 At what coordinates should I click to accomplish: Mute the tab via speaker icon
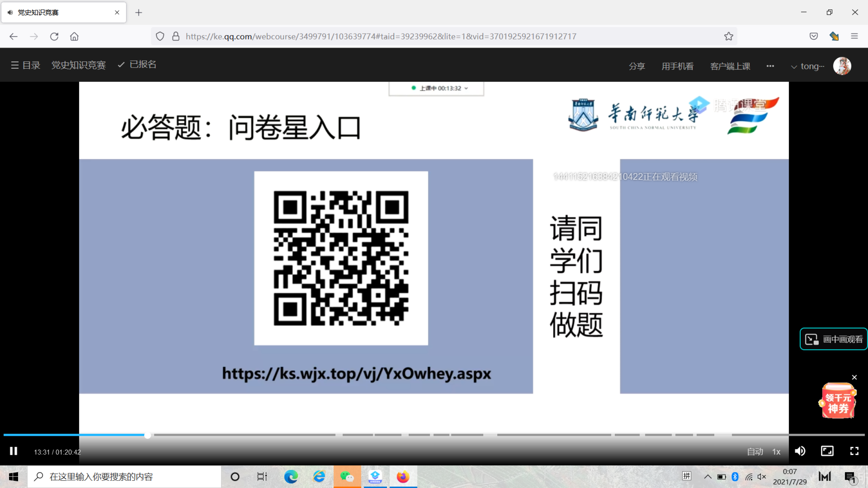(10, 12)
